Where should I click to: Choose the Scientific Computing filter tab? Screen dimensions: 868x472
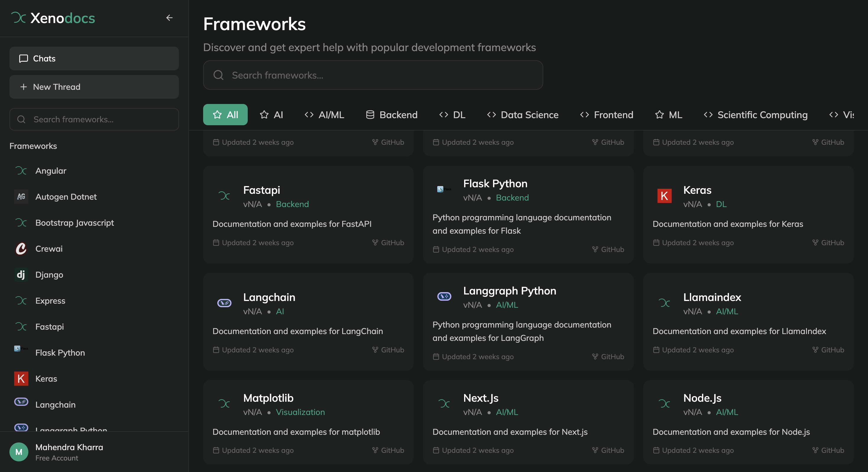(756, 115)
